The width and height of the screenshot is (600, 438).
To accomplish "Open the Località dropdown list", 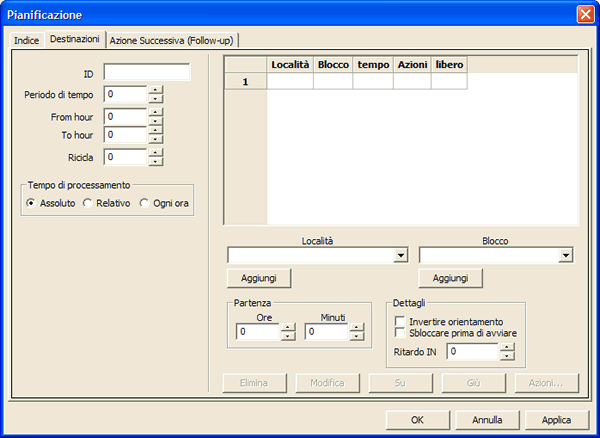I will pyautogui.click(x=401, y=256).
